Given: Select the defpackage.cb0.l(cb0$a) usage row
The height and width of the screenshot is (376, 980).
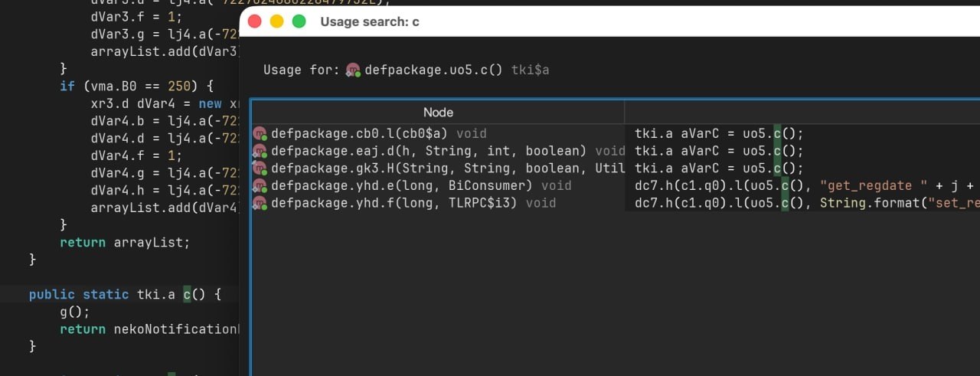Looking at the screenshot, I should 360,134.
